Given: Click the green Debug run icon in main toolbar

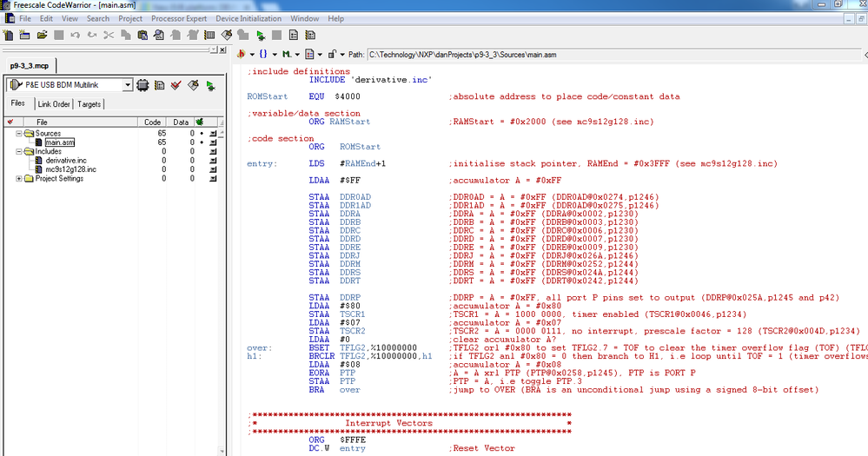Looking at the screenshot, I should point(260,36).
